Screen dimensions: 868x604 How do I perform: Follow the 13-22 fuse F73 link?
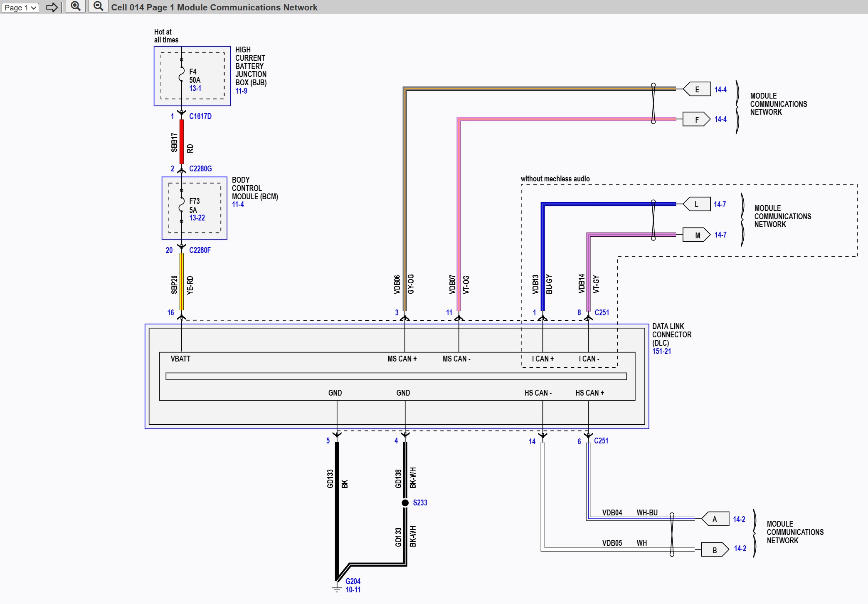(197, 218)
